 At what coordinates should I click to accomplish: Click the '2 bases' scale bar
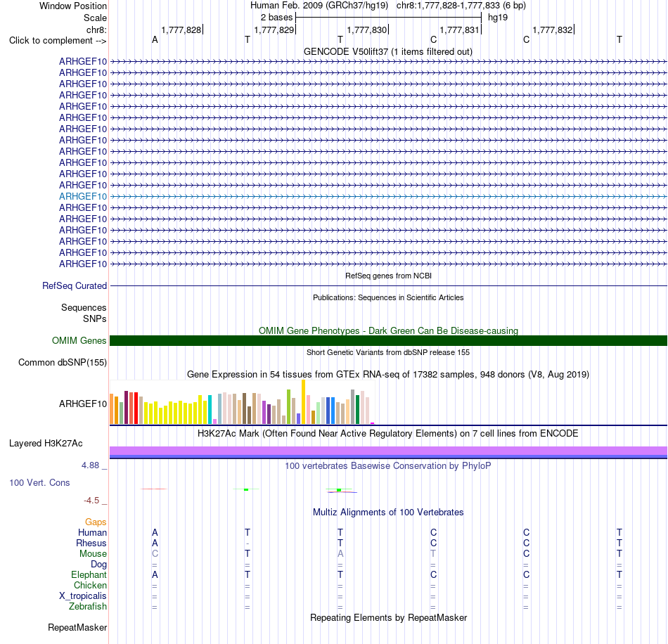(x=388, y=18)
